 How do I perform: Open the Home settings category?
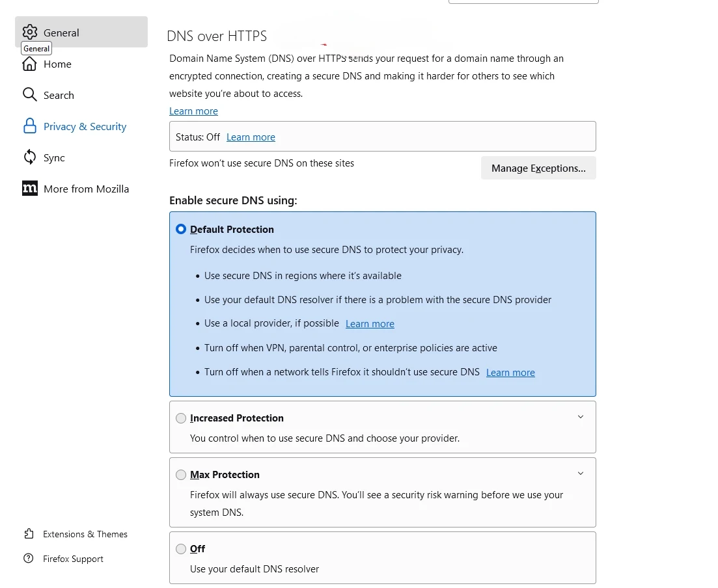(x=57, y=64)
